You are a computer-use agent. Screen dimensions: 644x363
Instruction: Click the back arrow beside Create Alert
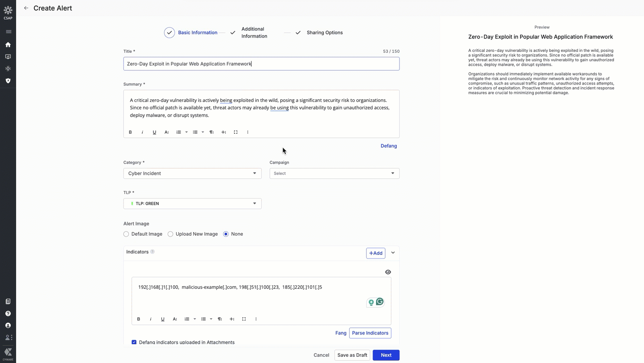[x=26, y=8]
